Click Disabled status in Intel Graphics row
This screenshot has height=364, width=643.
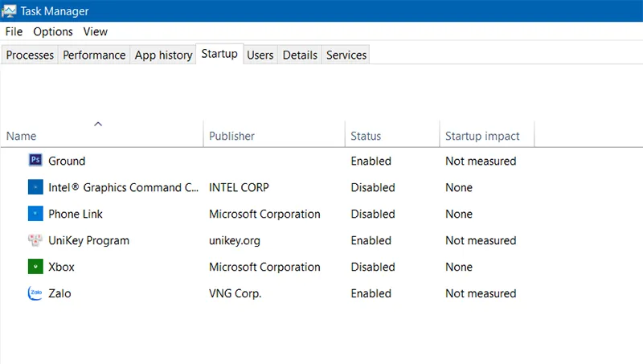[x=373, y=187]
